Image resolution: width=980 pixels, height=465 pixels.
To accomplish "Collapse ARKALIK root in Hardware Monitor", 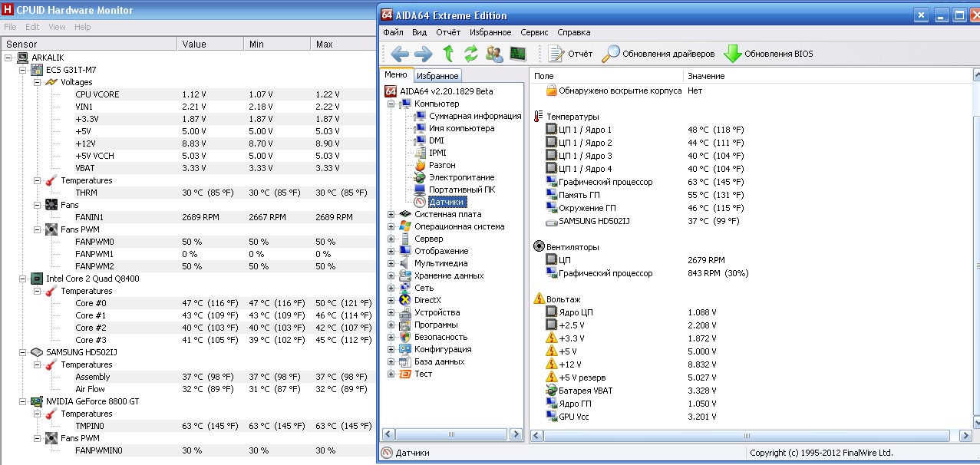I will pyautogui.click(x=8, y=58).
